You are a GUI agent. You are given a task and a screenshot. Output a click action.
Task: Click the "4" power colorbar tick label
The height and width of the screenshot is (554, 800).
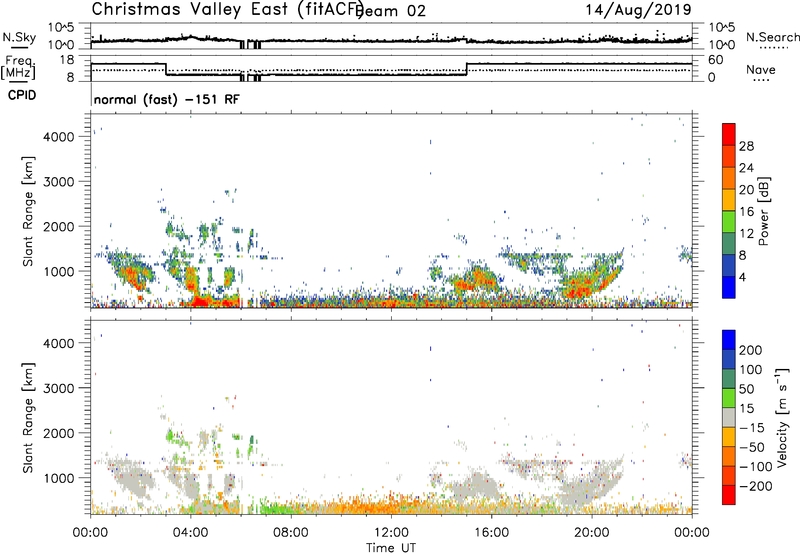coord(742,277)
